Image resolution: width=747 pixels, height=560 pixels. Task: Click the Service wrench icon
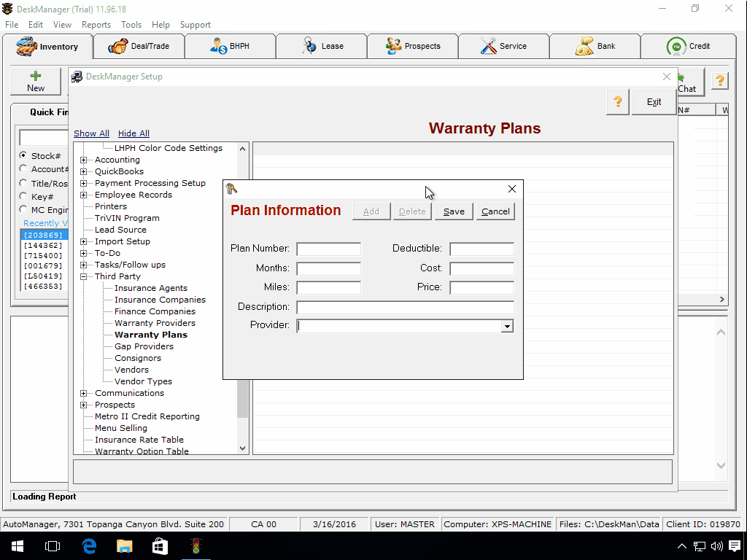click(x=488, y=46)
